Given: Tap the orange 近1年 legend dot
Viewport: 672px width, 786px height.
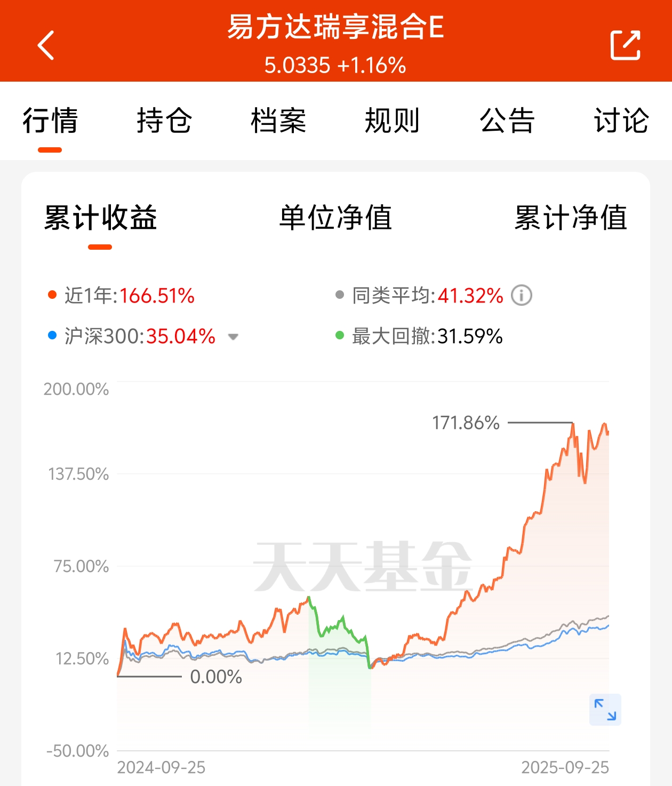Looking at the screenshot, I should 52,295.
